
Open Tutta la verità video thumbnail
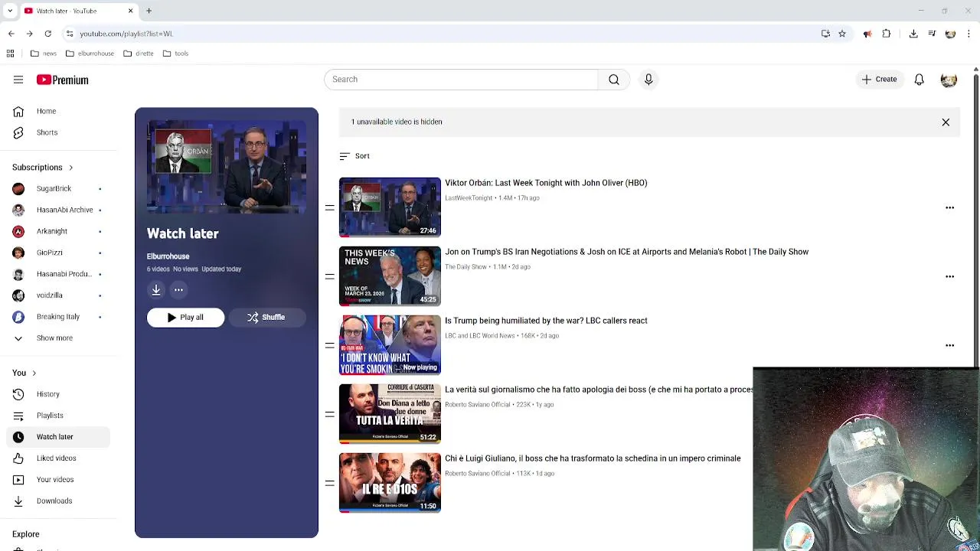pyautogui.click(x=390, y=414)
